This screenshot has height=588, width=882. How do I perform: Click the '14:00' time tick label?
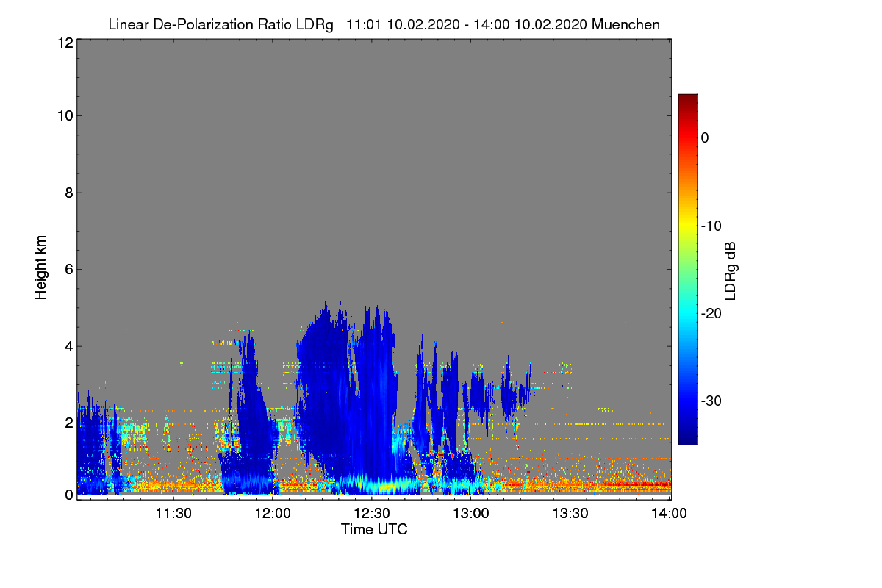click(x=670, y=514)
